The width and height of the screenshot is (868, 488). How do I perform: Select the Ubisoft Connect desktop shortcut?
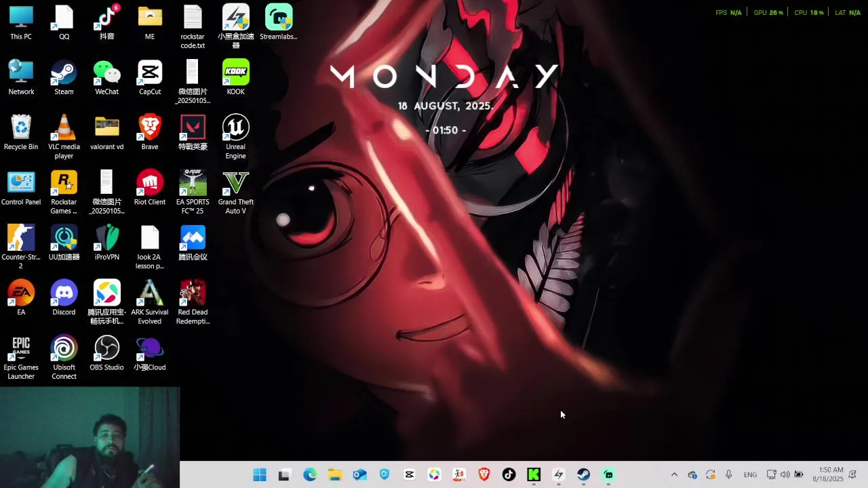tap(64, 358)
